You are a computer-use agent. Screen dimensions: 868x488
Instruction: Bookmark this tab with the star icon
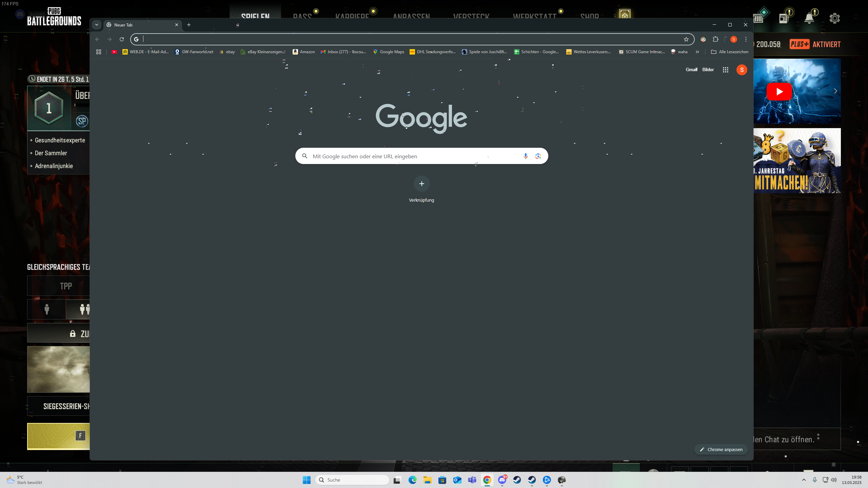686,39
